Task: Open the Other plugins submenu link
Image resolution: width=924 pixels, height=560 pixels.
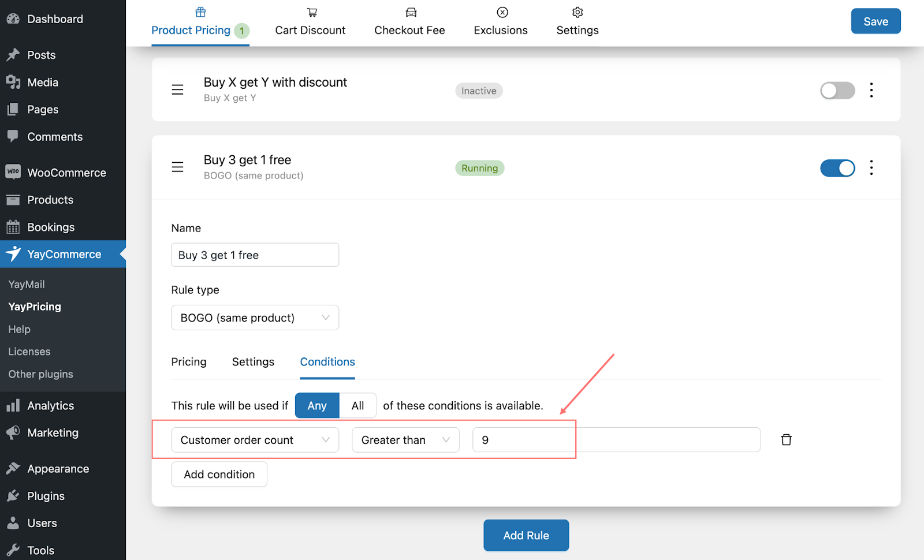Action: click(40, 374)
